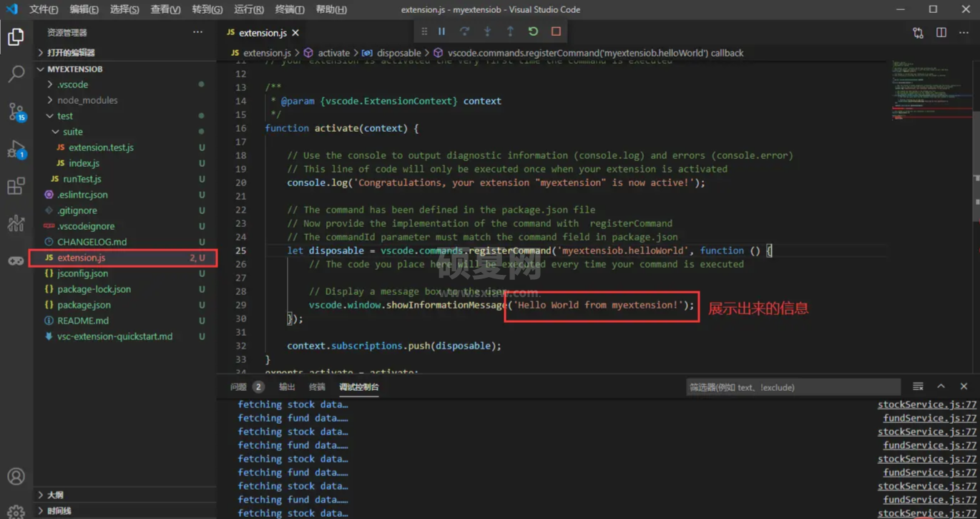Image resolution: width=980 pixels, height=519 pixels.
Task: Expand the .vscode folder
Action: (x=125, y=84)
